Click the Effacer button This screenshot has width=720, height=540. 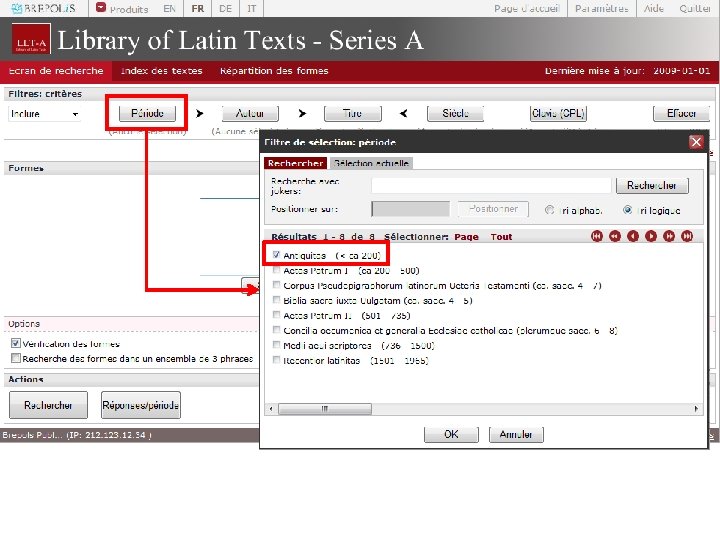(x=681, y=113)
